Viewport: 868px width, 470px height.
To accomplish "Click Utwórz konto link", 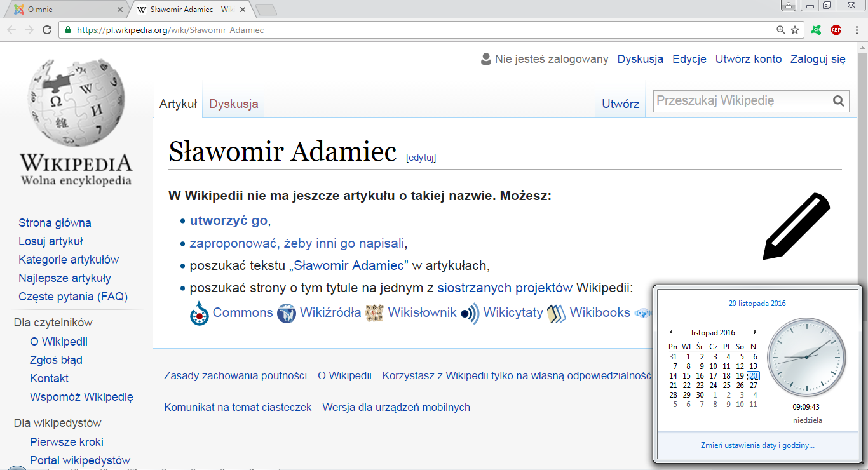I will [x=748, y=59].
